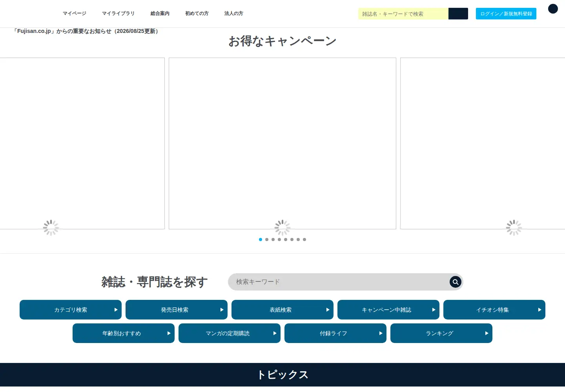Select the second carousel dot
565x392 pixels.
[267, 240]
